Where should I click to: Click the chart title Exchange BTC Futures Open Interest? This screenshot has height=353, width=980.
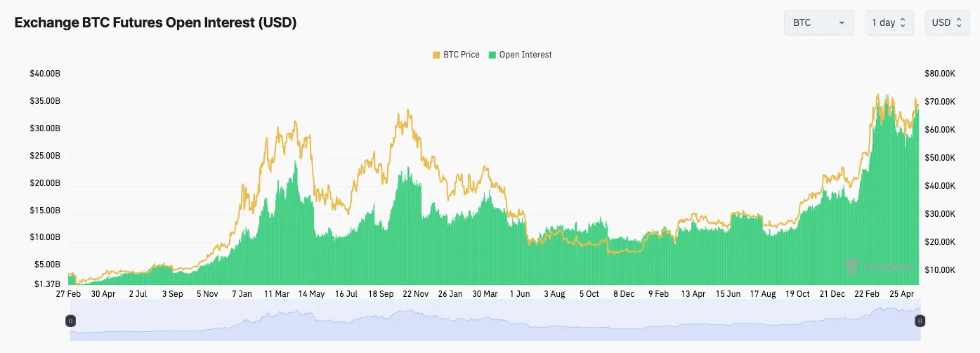coord(155,22)
